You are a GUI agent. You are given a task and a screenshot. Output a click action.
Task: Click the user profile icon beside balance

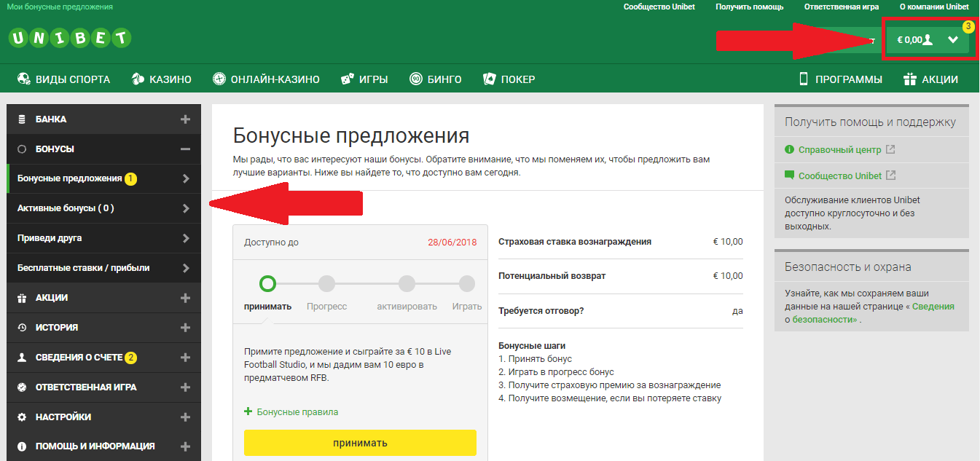928,40
